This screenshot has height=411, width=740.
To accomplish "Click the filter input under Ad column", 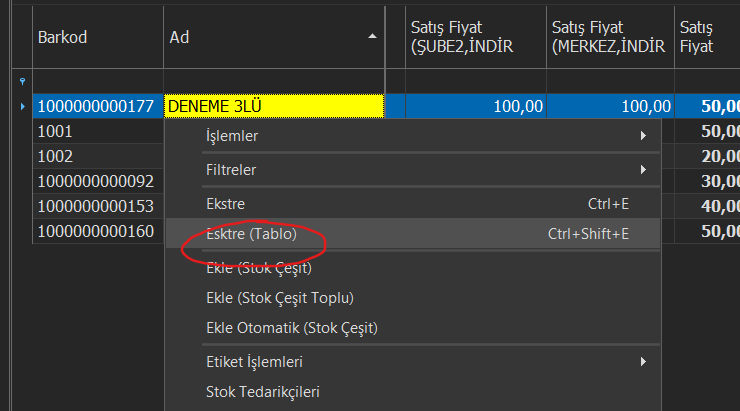I will 273,80.
